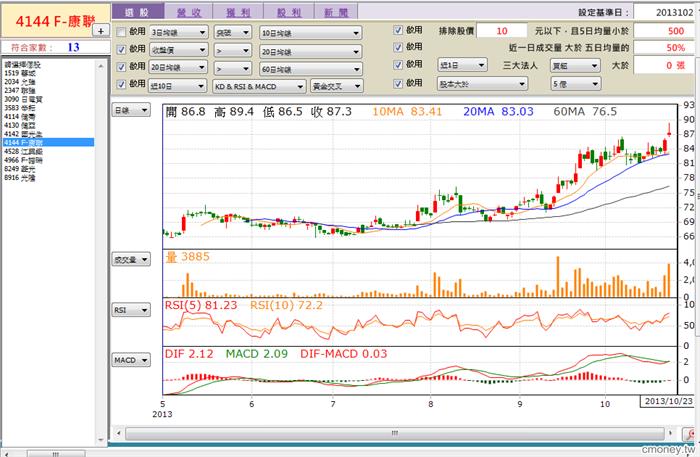Click the 50% volume ratio field

[x=666, y=48]
